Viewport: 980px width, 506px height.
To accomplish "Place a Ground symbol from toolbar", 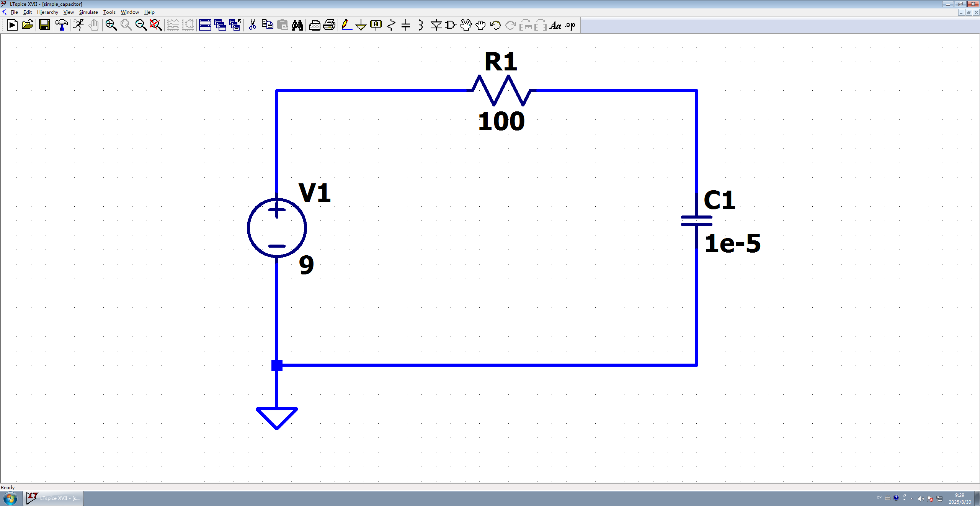I will (x=361, y=25).
